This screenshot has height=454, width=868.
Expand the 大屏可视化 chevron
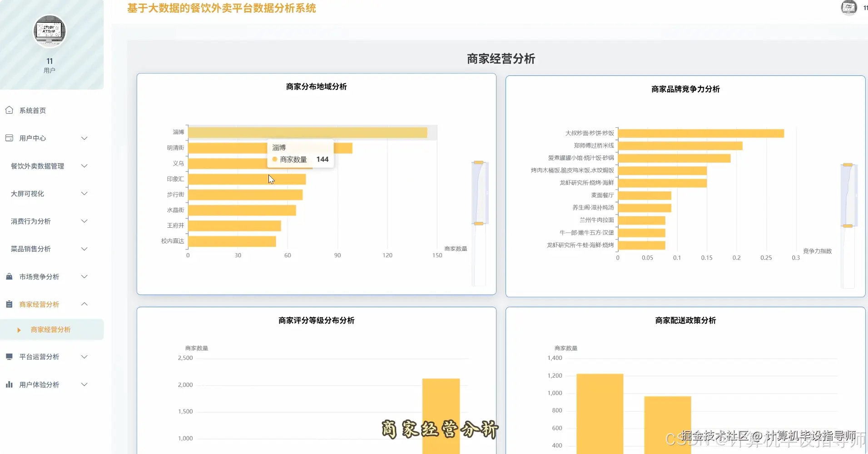(84, 194)
